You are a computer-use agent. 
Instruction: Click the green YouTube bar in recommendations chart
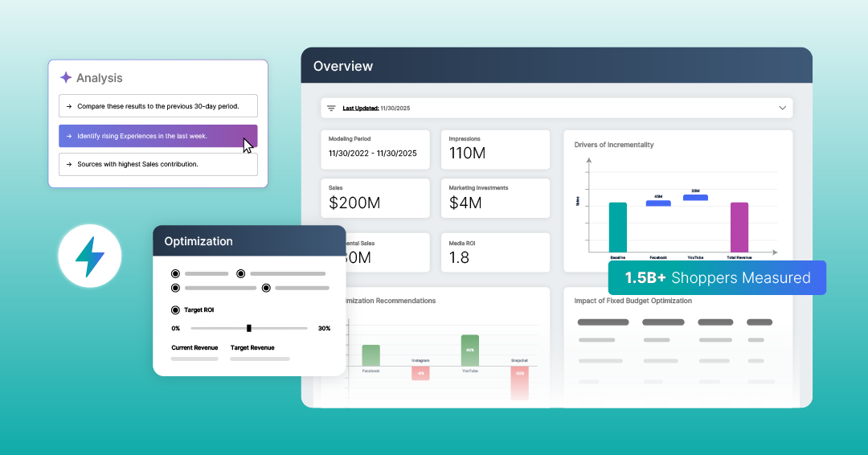click(x=469, y=350)
